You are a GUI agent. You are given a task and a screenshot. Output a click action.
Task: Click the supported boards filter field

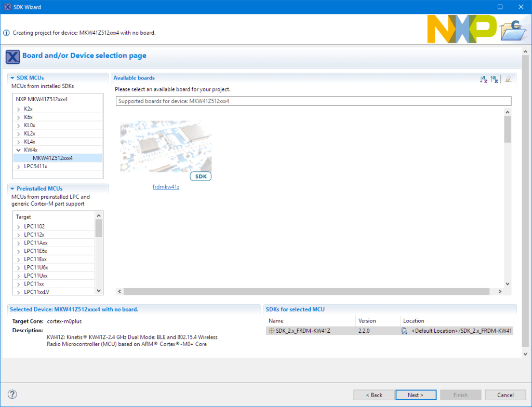[x=312, y=101]
